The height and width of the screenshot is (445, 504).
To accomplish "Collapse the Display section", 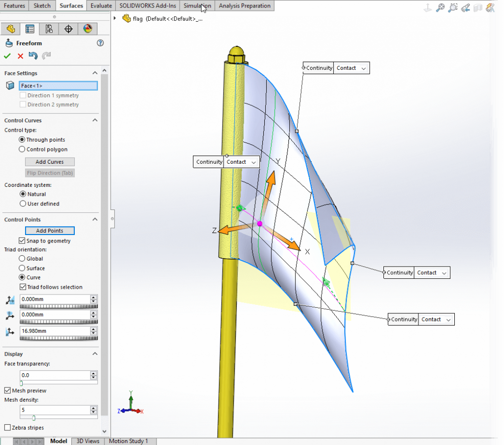I will click(94, 354).
